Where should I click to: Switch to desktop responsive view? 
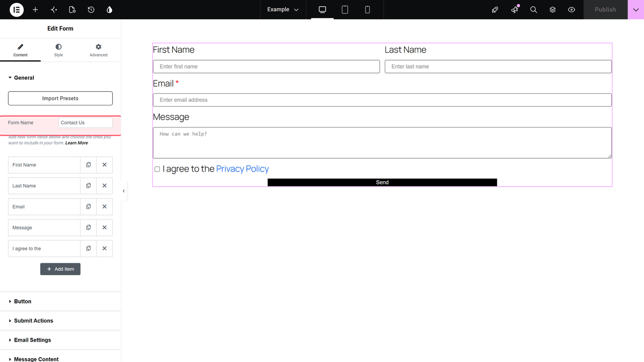[x=323, y=10]
